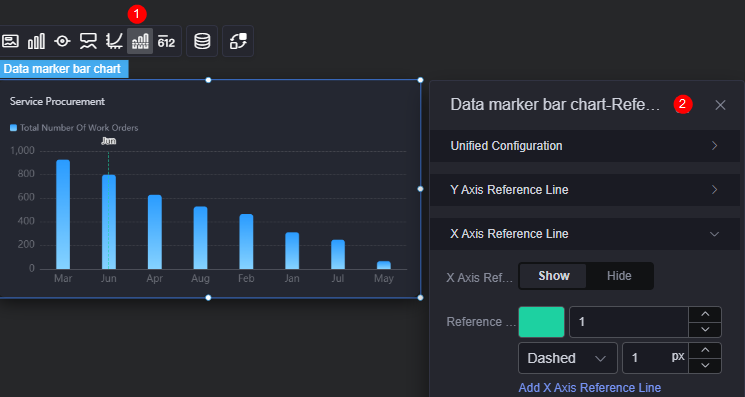This screenshot has height=397, width=745.
Task: Click Add X Axis Reference Line link
Action: coord(590,388)
